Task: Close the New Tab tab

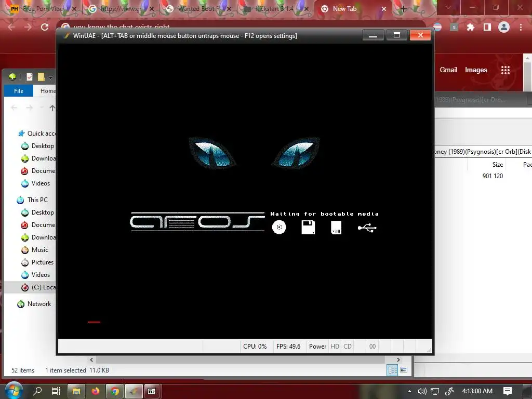Action: coord(384,9)
